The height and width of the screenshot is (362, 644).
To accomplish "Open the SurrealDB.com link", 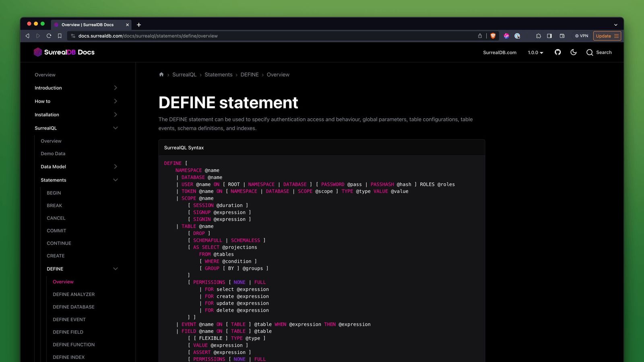I will click(x=500, y=52).
